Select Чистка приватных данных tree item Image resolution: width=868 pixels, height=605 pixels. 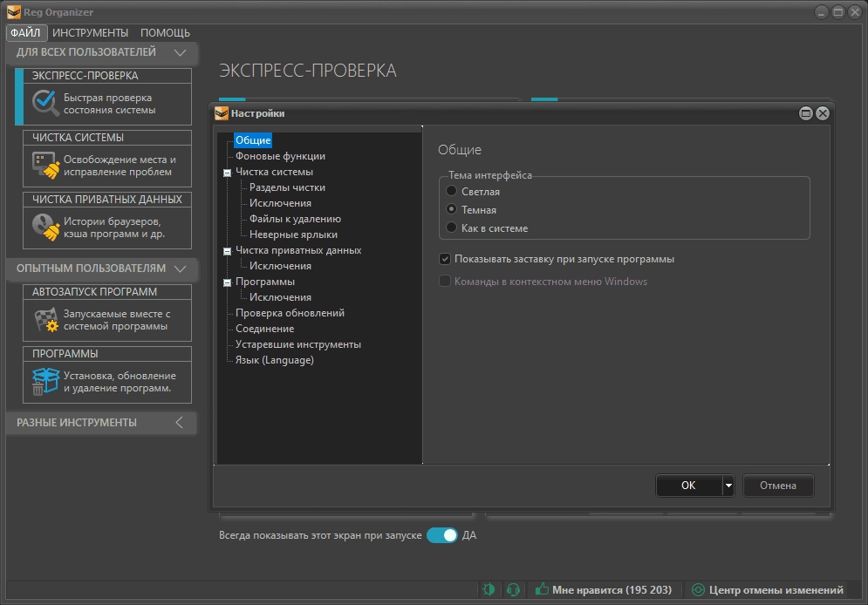click(298, 250)
